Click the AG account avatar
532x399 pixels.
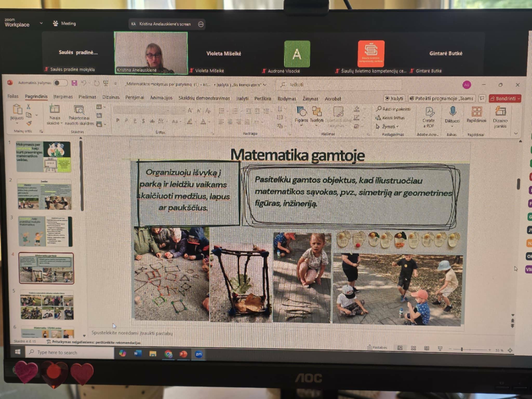[x=467, y=85]
